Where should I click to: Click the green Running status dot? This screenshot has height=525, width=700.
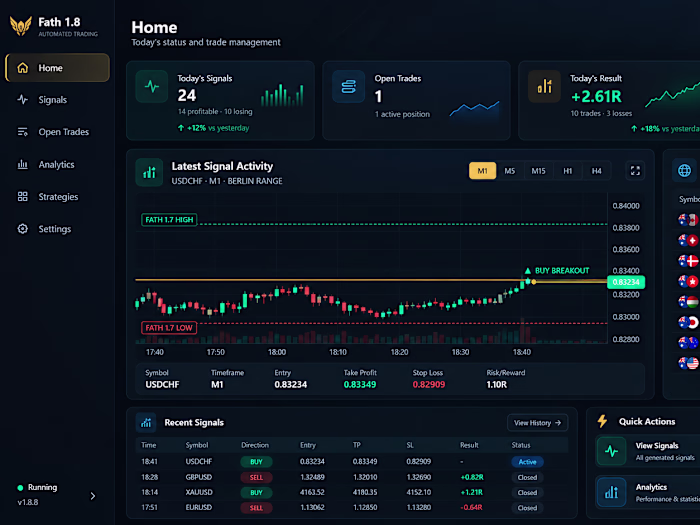point(20,488)
